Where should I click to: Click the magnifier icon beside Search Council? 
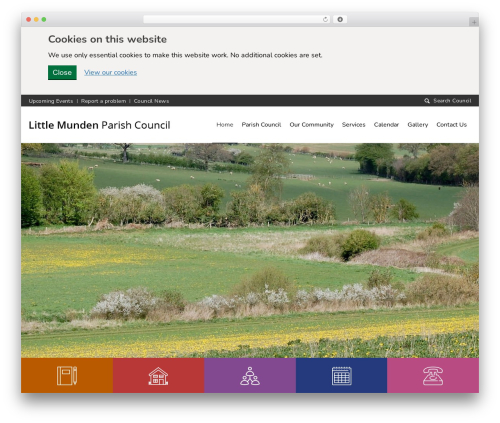coord(427,101)
